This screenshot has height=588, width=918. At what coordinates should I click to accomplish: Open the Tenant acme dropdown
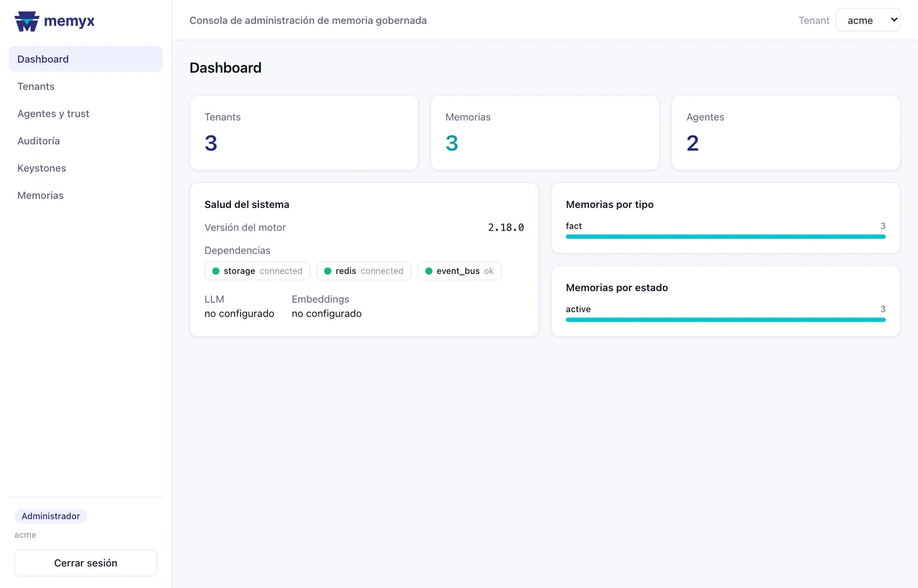pyautogui.click(x=868, y=20)
